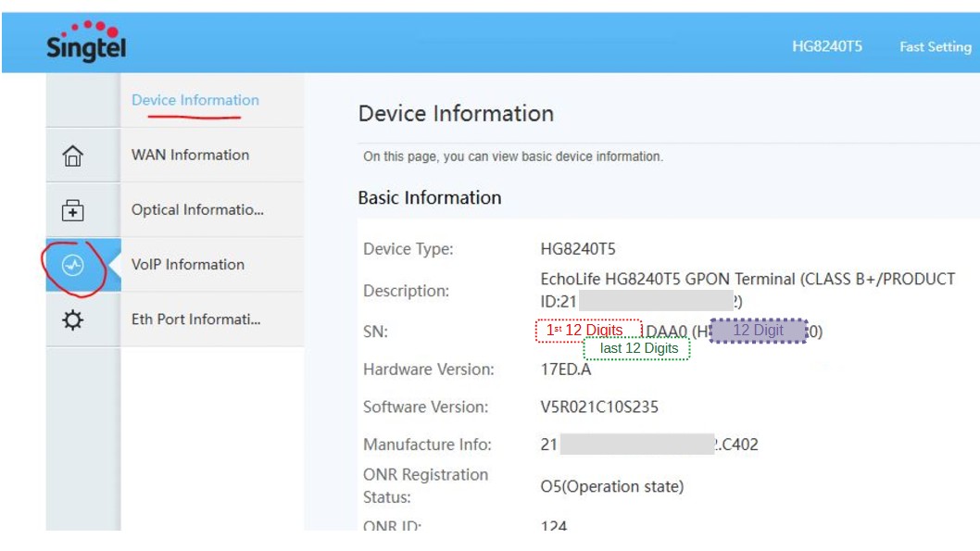Select the Device Type value HG8240T5

(x=578, y=249)
